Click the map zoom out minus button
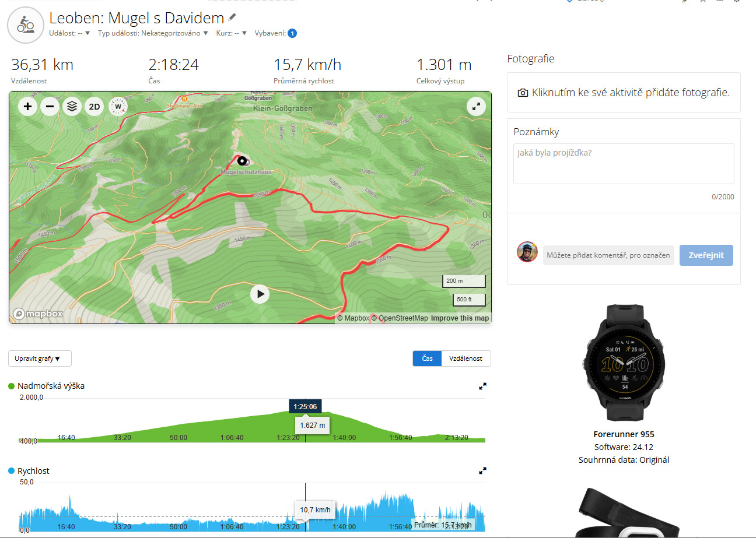 pyautogui.click(x=50, y=107)
